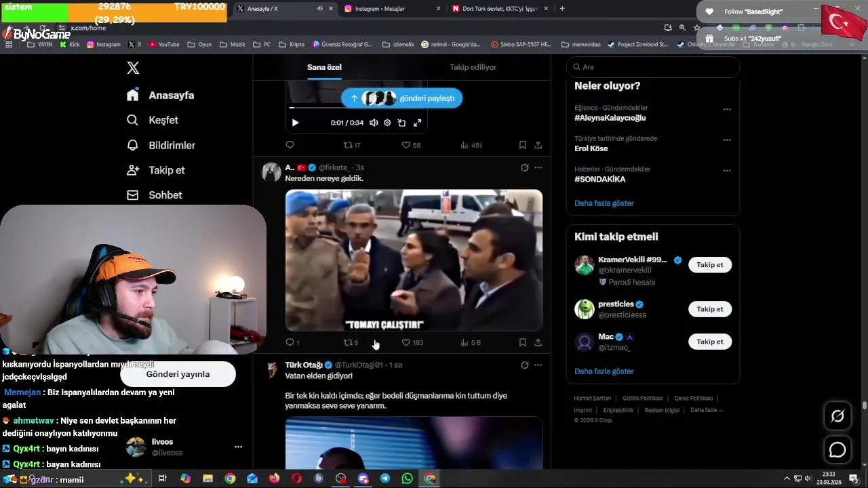The width and height of the screenshot is (868, 488).
Task: Mute the Anasayfa / X tab audio
Action: (319, 9)
